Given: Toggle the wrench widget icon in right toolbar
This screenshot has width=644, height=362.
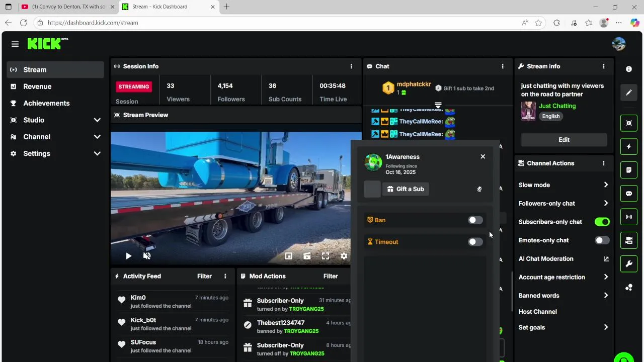Looking at the screenshot, I should pyautogui.click(x=629, y=263).
